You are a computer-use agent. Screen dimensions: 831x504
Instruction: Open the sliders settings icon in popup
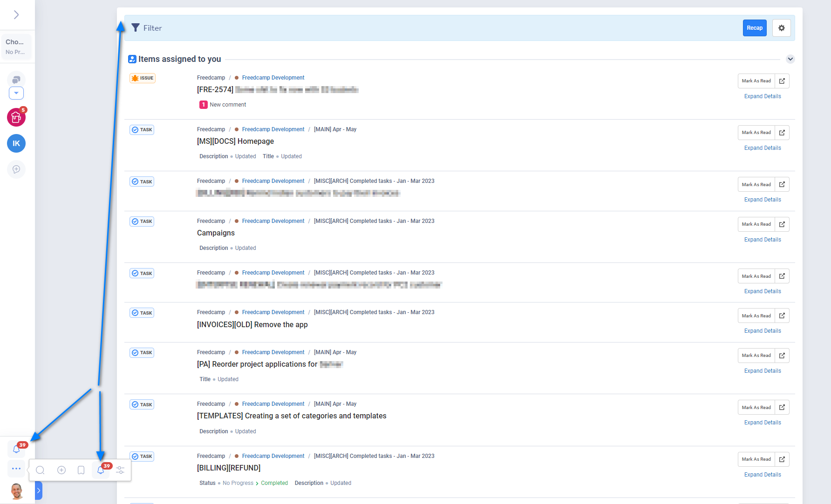(120, 470)
